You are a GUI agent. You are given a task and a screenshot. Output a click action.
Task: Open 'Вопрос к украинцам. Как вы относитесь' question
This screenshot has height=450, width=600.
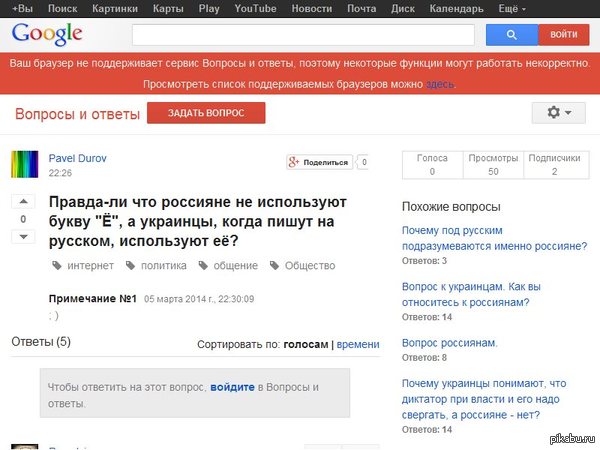click(x=471, y=294)
